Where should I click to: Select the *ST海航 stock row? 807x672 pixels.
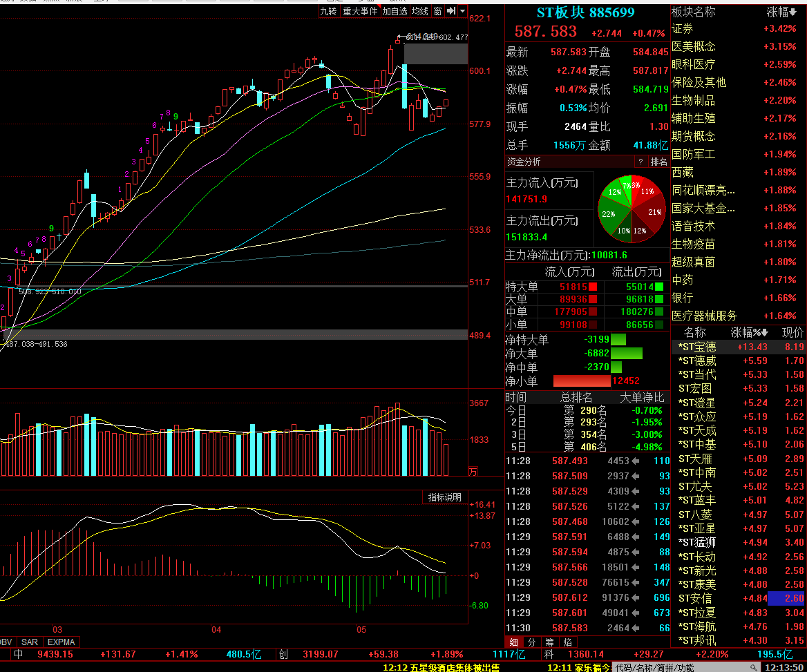tap(739, 627)
